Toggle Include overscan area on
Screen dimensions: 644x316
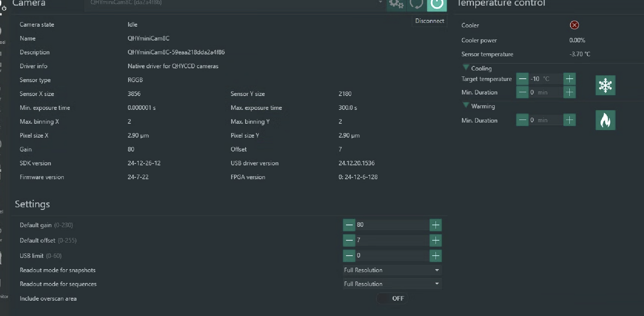pos(392,298)
